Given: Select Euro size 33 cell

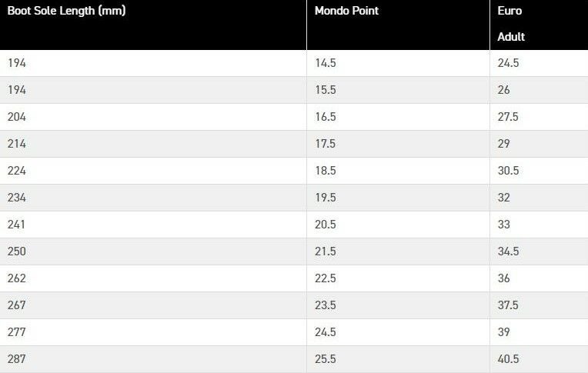Looking at the screenshot, I should 503,225.
